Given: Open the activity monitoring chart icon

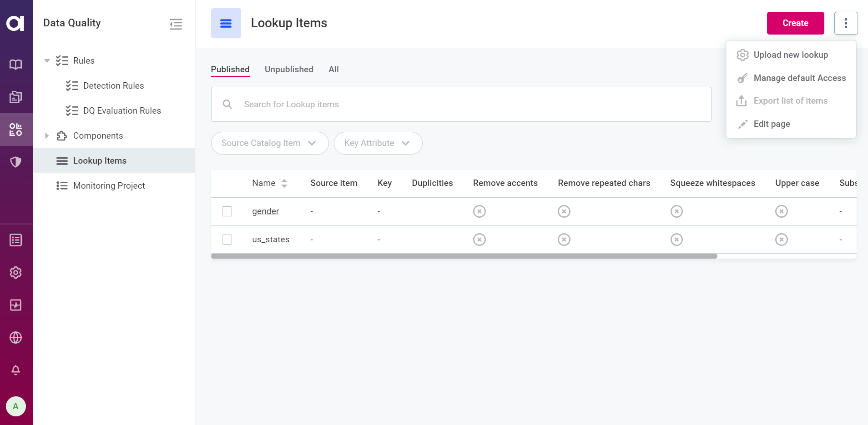Looking at the screenshot, I should 16,305.
